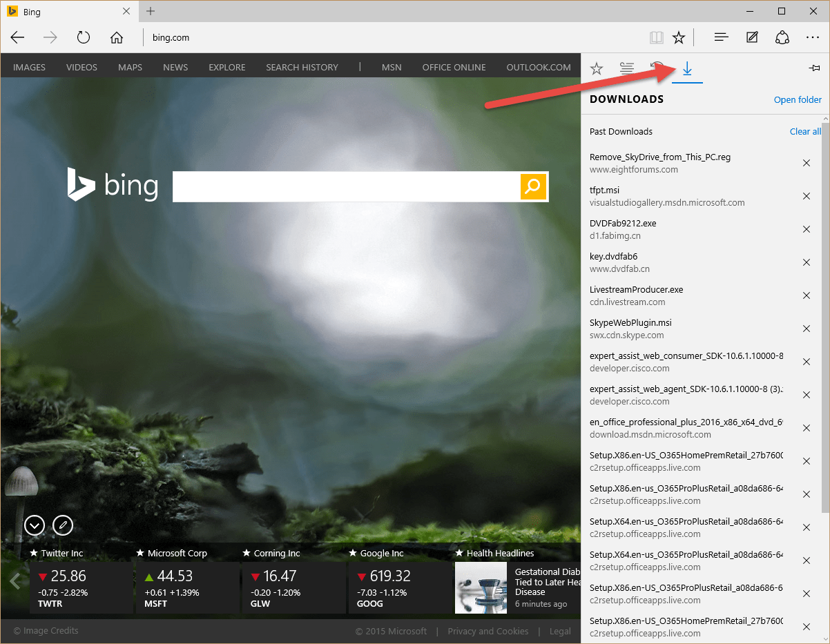Remove LivestreamProducer.exe from download list
Screen dimensions: 830x644
pos(806,295)
